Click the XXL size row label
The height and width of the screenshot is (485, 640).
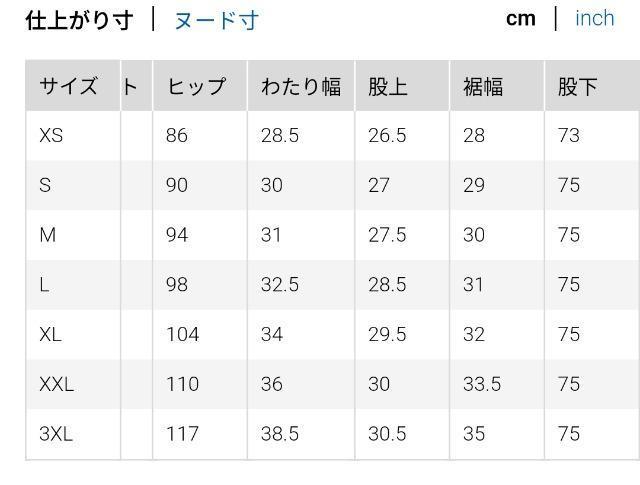click(x=57, y=384)
